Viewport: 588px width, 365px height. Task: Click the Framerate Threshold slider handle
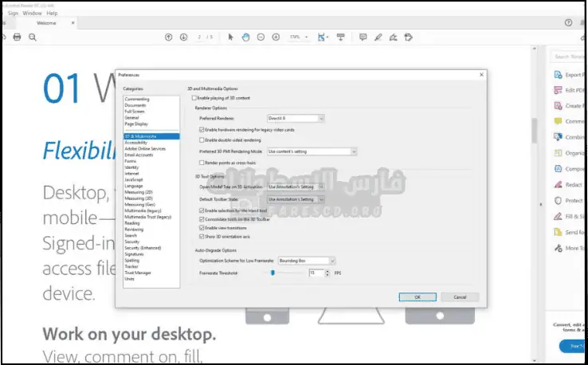272,272
